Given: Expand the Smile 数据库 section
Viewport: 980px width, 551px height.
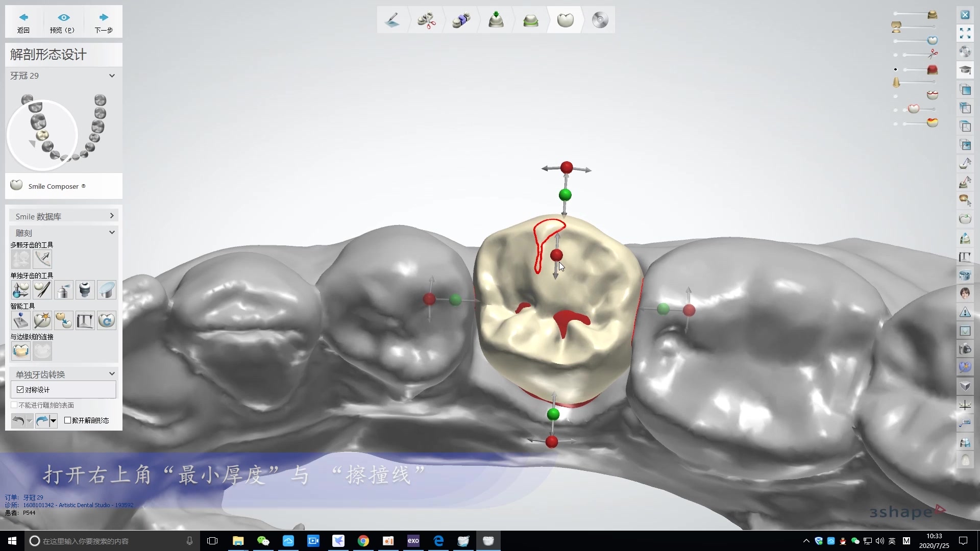Looking at the screenshot, I should pyautogui.click(x=112, y=216).
